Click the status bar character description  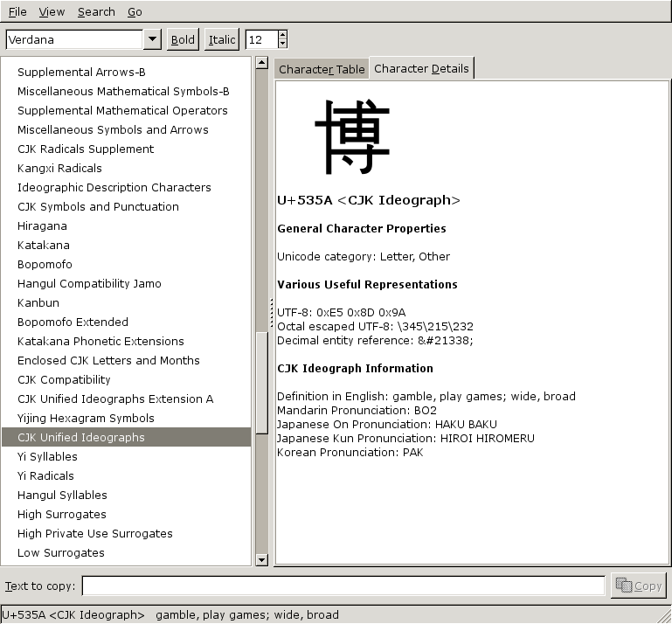170,615
